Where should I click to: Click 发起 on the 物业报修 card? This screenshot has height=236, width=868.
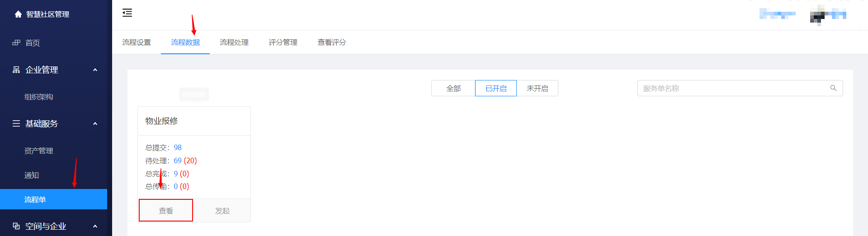coord(222,211)
